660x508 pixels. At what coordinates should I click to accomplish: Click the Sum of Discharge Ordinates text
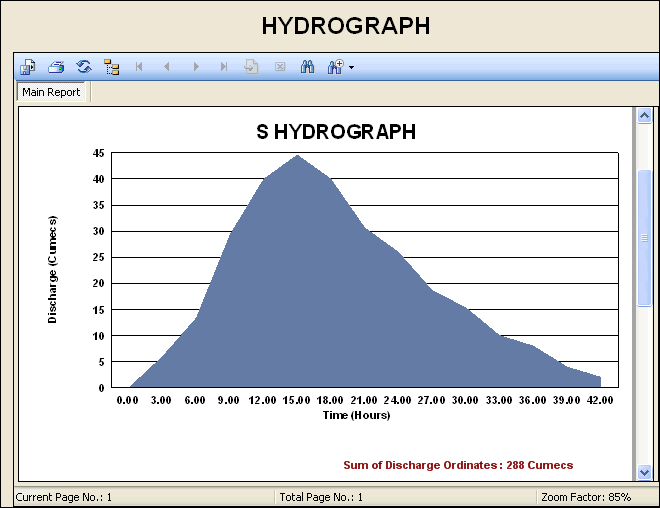(x=458, y=465)
